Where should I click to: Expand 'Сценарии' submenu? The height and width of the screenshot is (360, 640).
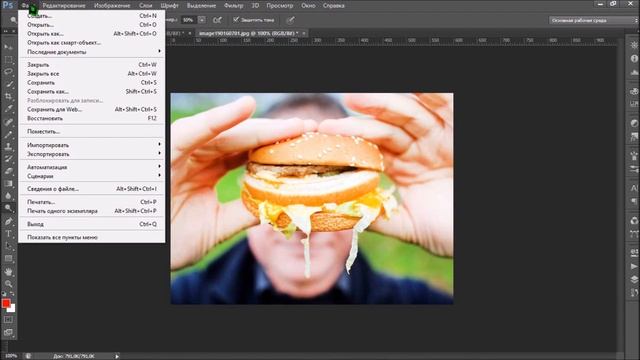(x=92, y=176)
